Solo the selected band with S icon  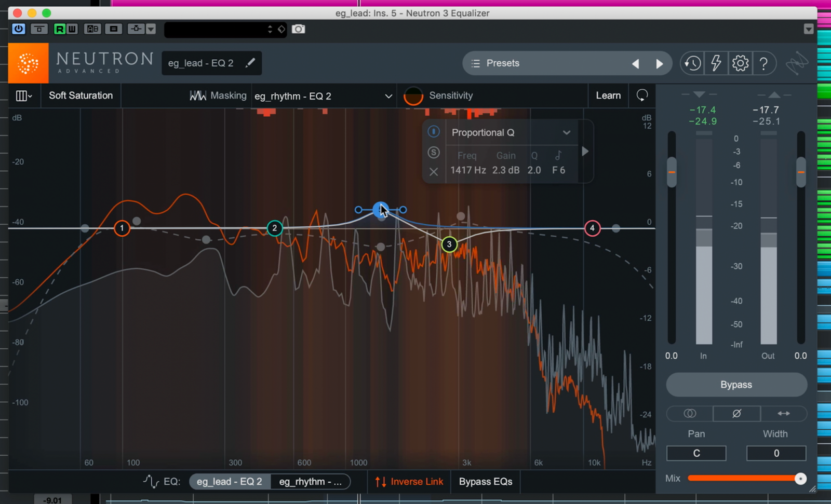click(x=434, y=152)
